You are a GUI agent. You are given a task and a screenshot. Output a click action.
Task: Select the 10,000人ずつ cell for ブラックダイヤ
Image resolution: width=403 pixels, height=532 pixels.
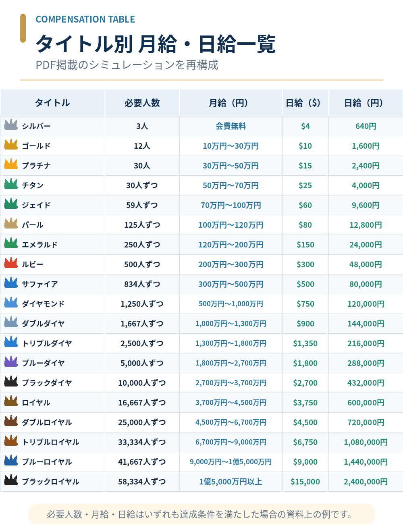coord(142,383)
